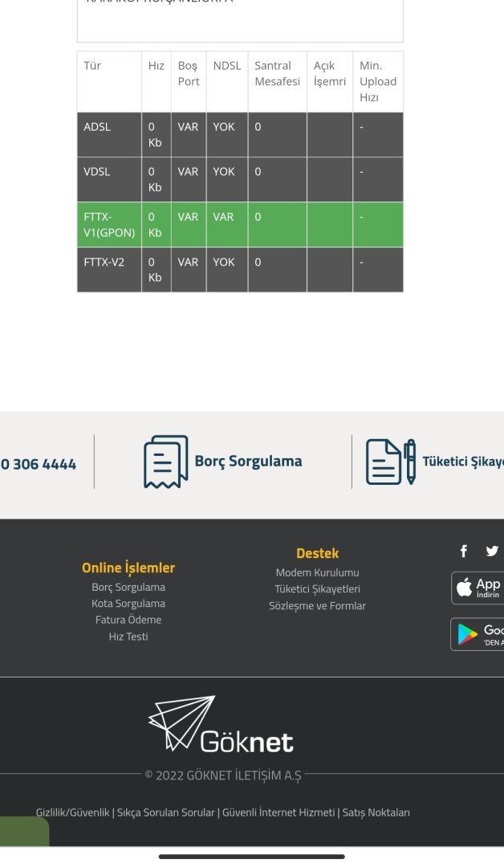Call the 0 306 4444 phone number
This screenshot has width=504, height=867.
point(39,464)
